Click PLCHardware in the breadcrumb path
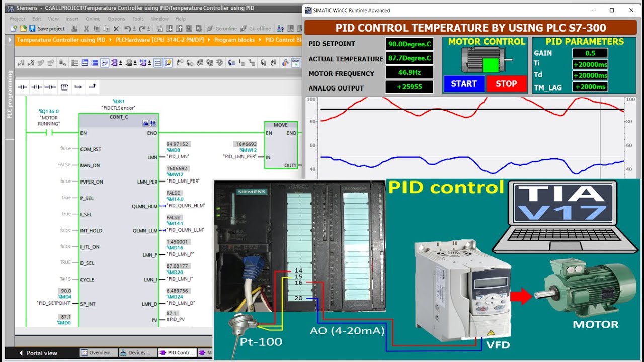Screen dimensions: 644x362 (x=159, y=40)
